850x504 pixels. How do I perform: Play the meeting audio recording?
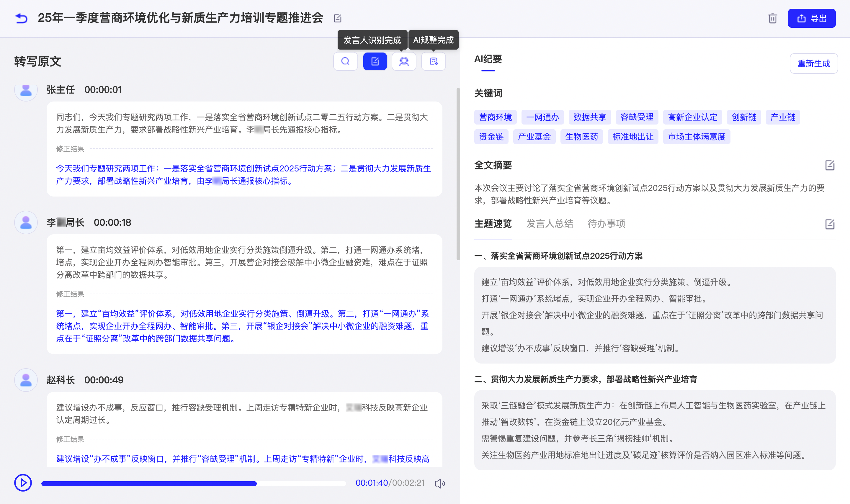tap(23, 482)
